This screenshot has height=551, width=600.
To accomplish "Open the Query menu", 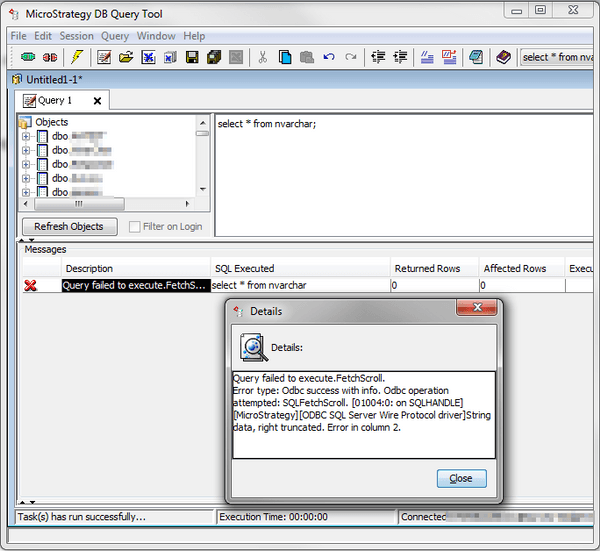I will pyautogui.click(x=115, y=36).
